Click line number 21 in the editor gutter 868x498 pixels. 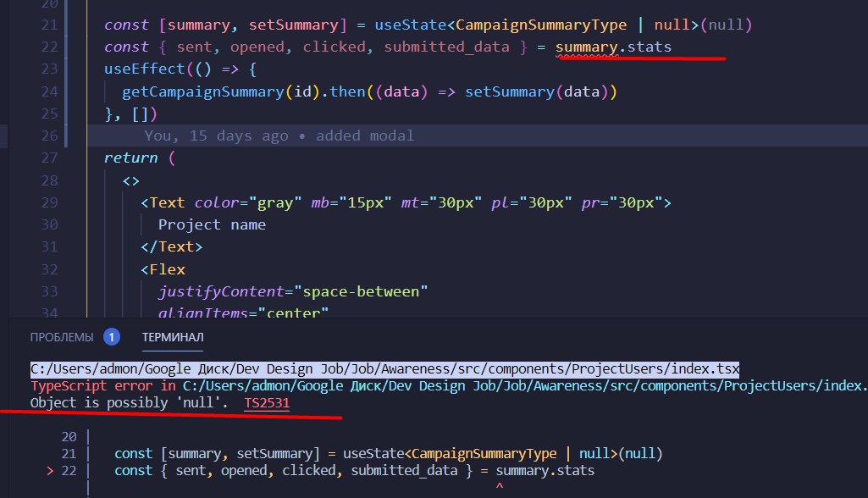pos(49,25)
